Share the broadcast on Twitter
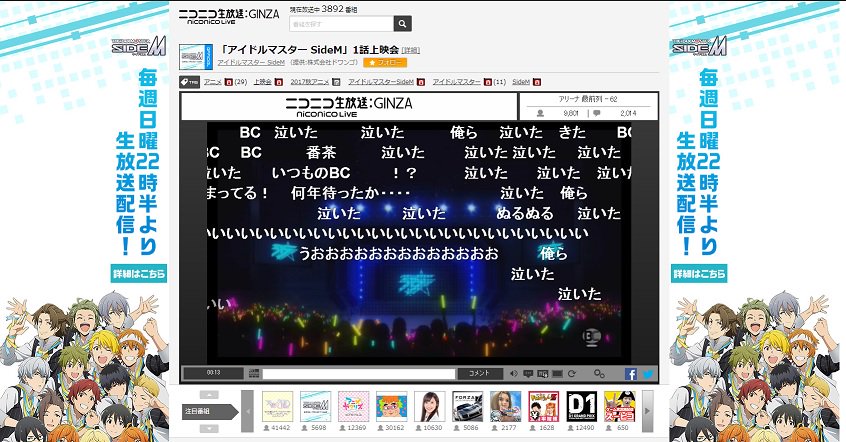Screen dimensions: 846x442 pyautogui.click(x=647, y=373)
